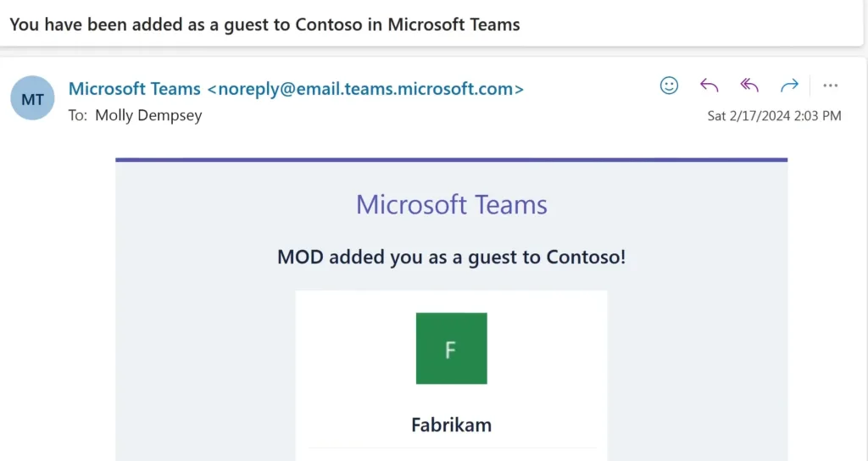The image size is (868, 461).
Task: Click the Microsoft Teams sender name
Action: point(134,88)
